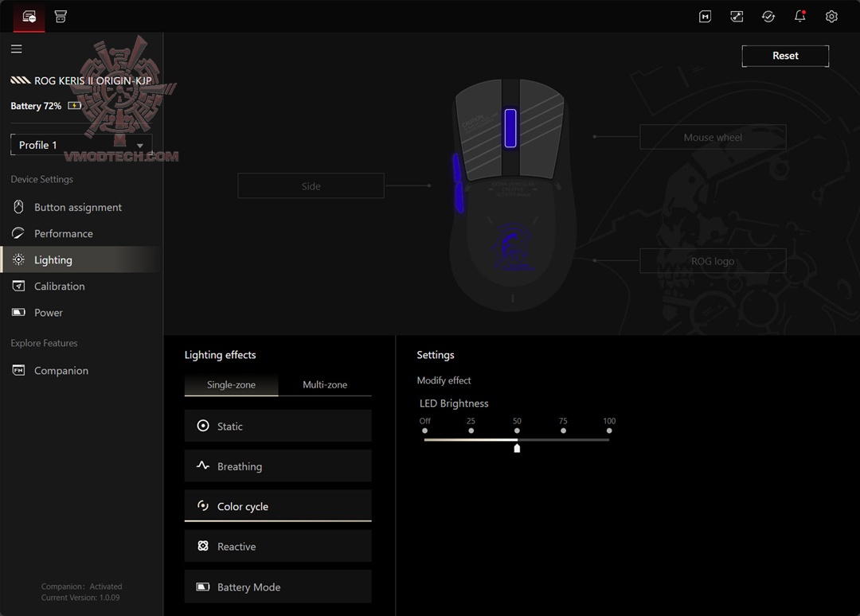This screenshot has height=616, width=860.
Task: Click the Modify effect label
Action: 444,380
